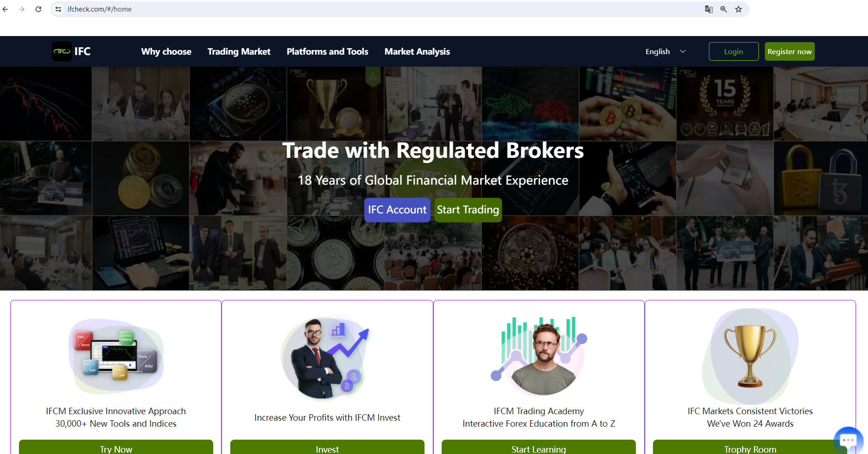This screenshot has width=868, height=454.
Task: Click the browser translate page icon
Action: [x=708, y=9]
